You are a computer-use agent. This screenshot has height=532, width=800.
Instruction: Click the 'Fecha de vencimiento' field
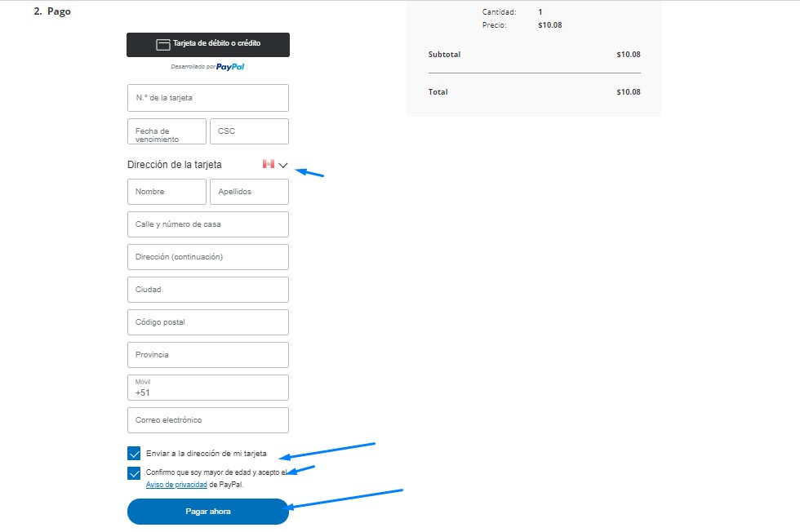pyautogui.click(x=167, y=131)
